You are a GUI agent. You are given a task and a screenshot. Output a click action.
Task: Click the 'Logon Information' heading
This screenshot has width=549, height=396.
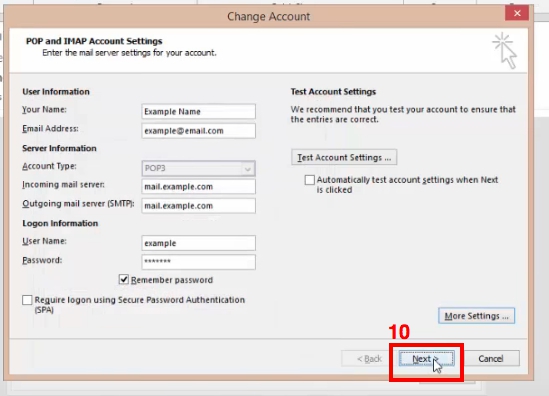tap(60, 223)
